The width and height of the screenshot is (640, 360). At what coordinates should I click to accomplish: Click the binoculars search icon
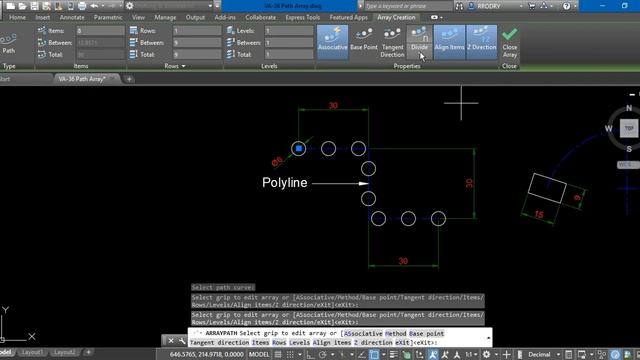459,6
